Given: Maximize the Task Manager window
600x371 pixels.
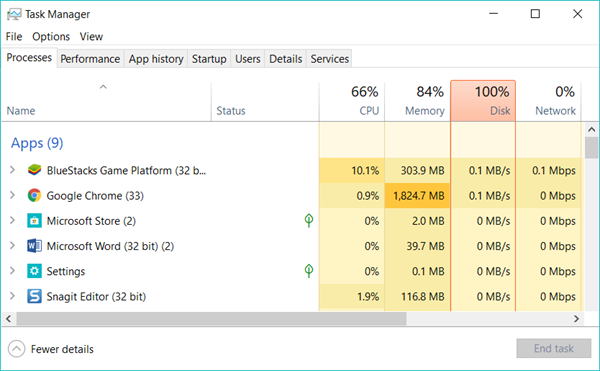Looking at the screenshot, I should point(535,14).
